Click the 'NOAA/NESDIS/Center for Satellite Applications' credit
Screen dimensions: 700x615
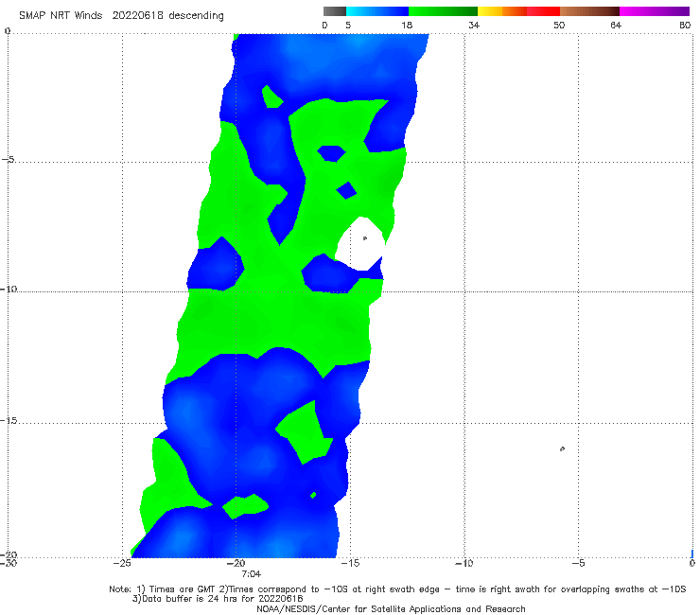[391, 609]
